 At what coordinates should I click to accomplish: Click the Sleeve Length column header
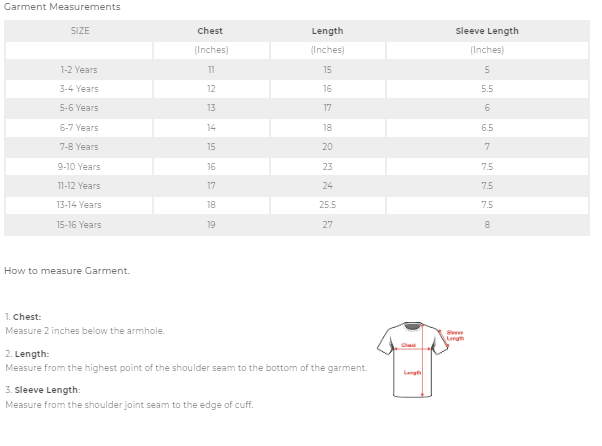click(487, 31)
